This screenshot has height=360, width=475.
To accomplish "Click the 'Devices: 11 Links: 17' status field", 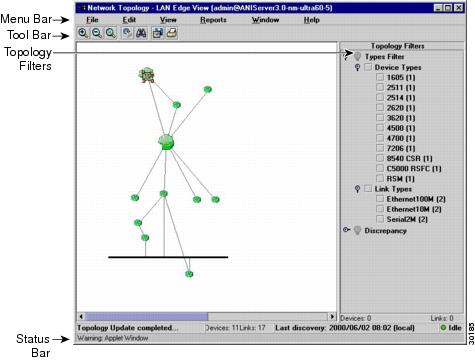I will coord(235,328).
